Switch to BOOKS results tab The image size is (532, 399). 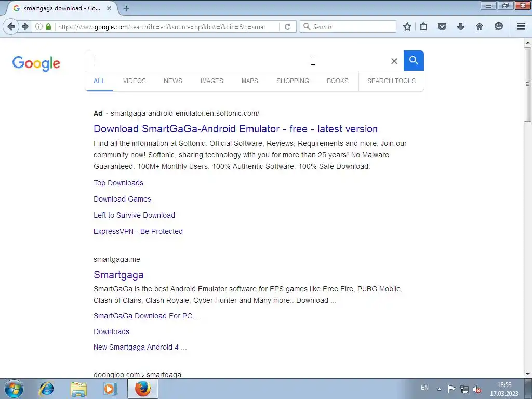(338, 81)
